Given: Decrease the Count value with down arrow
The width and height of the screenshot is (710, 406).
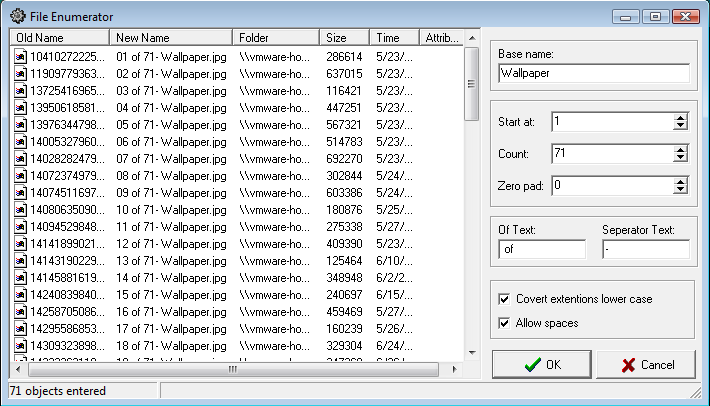Looking at the screenshot, I should (680, 158).
